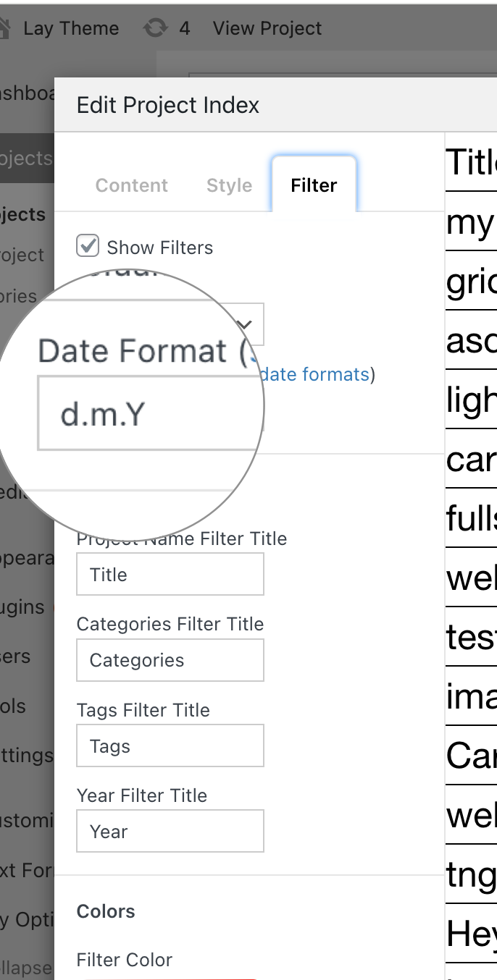Click View Project in the admin bar

point(267,28)
